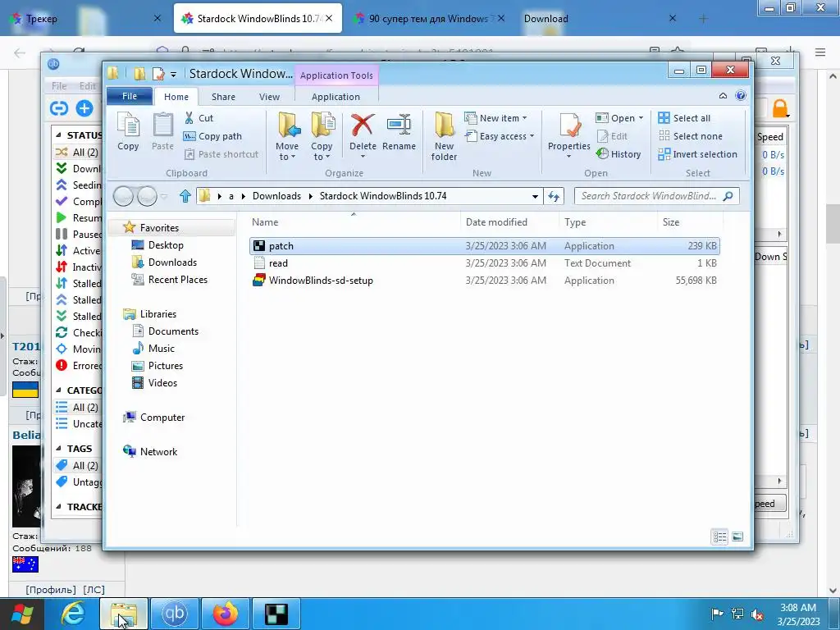Switch to the Share ribbon tab
The width and height of the screenshot is (840, 630).
[223, 97]
